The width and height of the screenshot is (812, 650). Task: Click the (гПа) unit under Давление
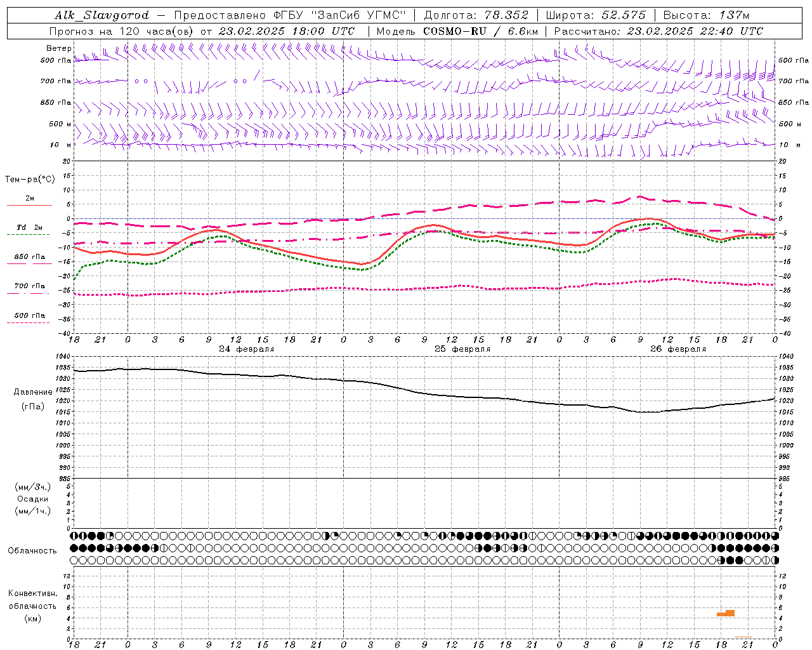pos(33,407)
